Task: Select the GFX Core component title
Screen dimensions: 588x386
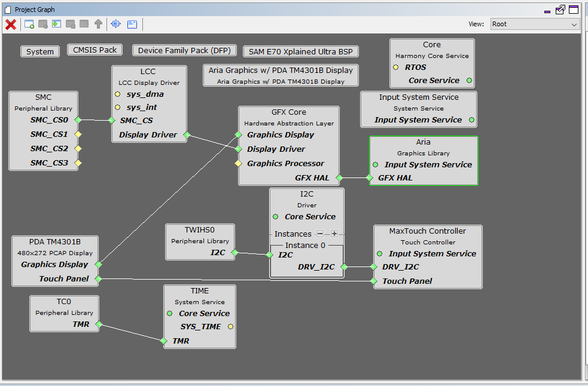Action: (x=289, y=112)
